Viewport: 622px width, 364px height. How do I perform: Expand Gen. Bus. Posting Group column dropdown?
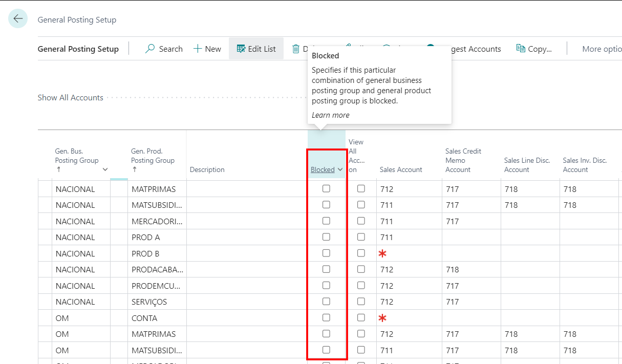click(105, 170)
